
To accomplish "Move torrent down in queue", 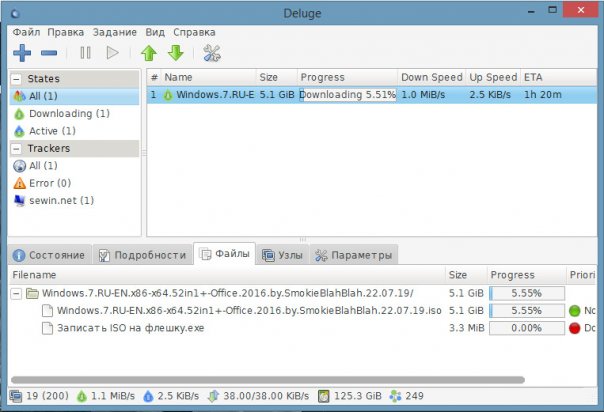I will pyautogui.click(x=176, y=53).
